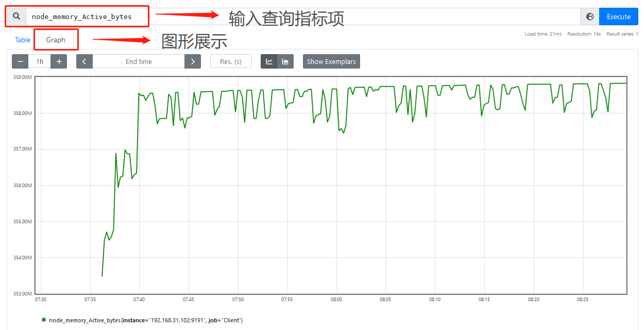Click the 07:40 marker on time axis

click(139, 299)
